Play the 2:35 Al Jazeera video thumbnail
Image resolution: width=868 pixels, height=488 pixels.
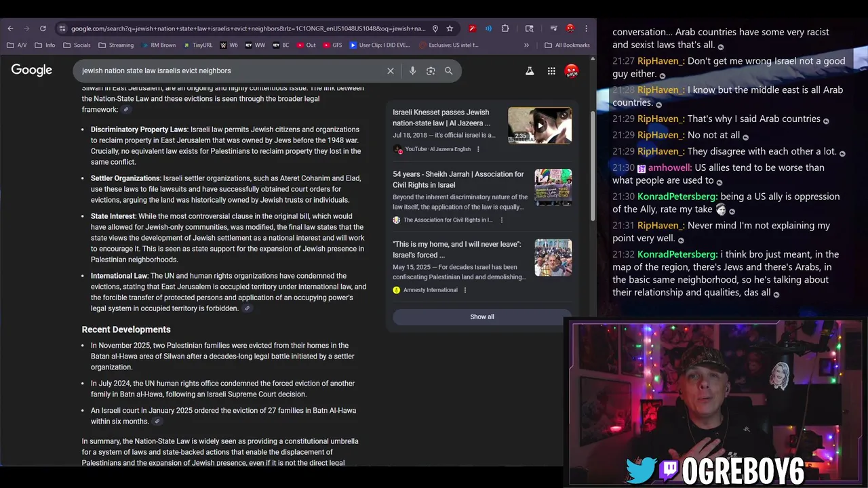click(540, 125)
